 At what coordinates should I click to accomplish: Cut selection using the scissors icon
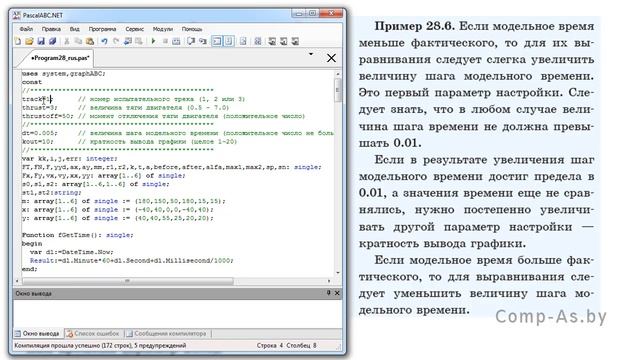click(67, 41)
